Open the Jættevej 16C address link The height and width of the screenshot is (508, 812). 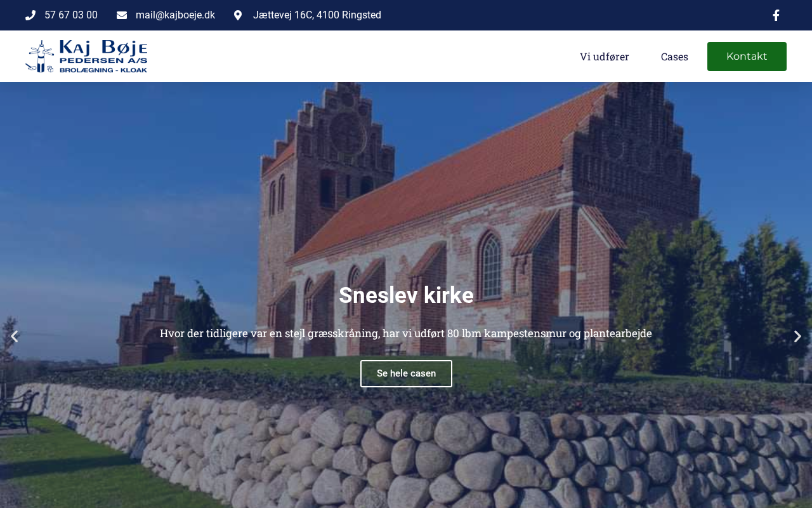coord(317,15)
